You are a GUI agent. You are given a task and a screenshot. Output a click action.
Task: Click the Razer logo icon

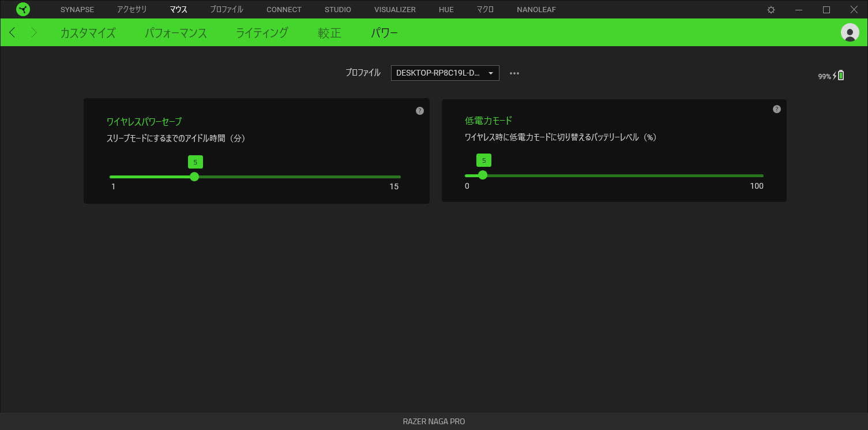pos(23,9)
